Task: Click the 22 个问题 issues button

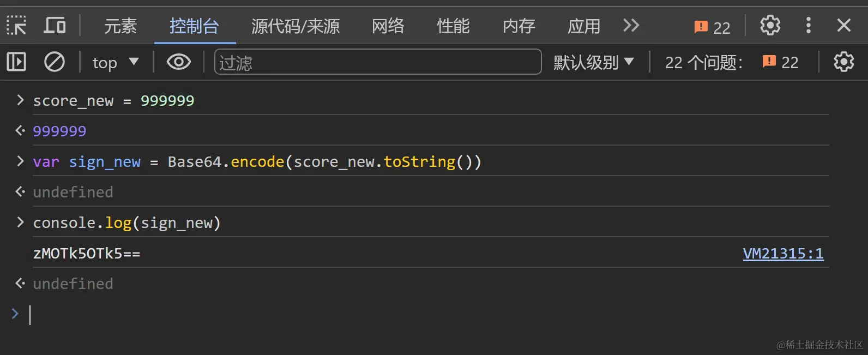Action: tap(731, 63)
